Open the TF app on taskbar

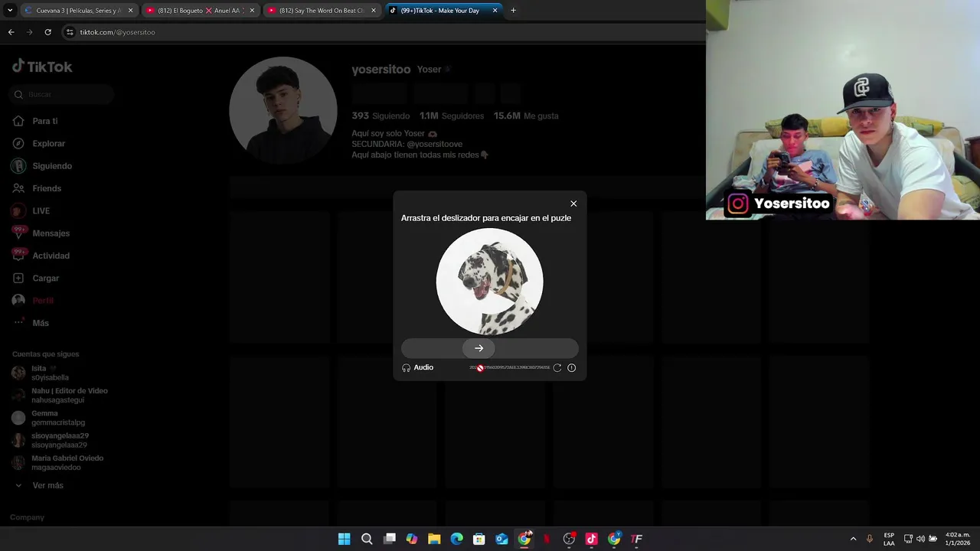[636, 539]
